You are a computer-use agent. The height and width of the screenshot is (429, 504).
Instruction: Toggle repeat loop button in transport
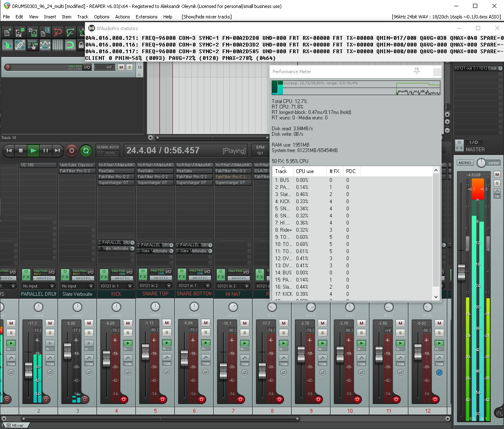click(86, 150)
